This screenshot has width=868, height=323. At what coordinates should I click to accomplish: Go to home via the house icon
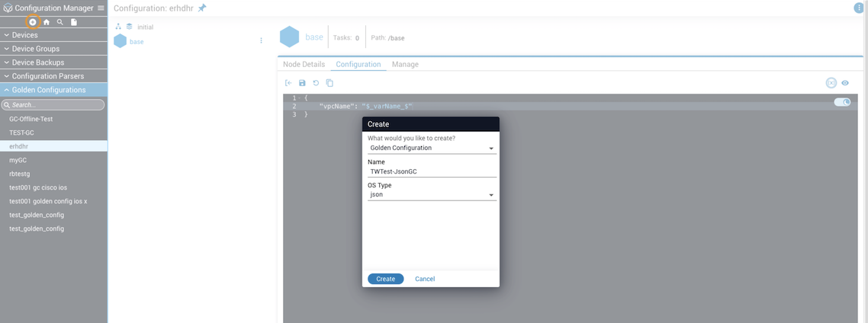(47, 21)
